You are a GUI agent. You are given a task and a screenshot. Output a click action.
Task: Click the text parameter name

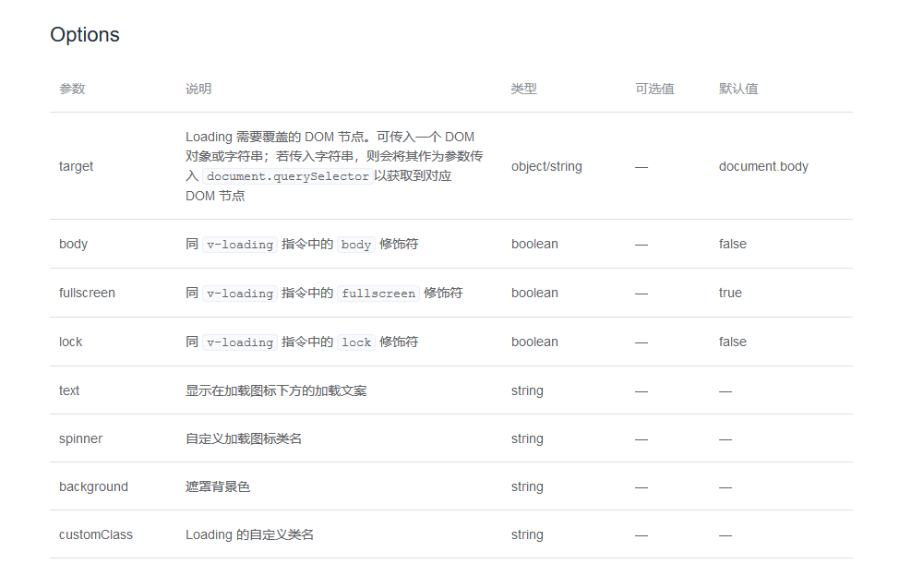[68, 390]
